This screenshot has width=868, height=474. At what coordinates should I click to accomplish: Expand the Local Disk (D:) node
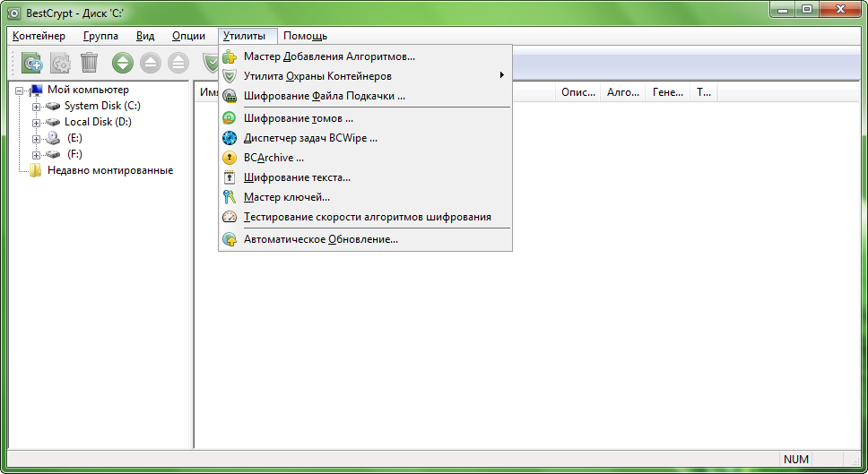point(36,123)
